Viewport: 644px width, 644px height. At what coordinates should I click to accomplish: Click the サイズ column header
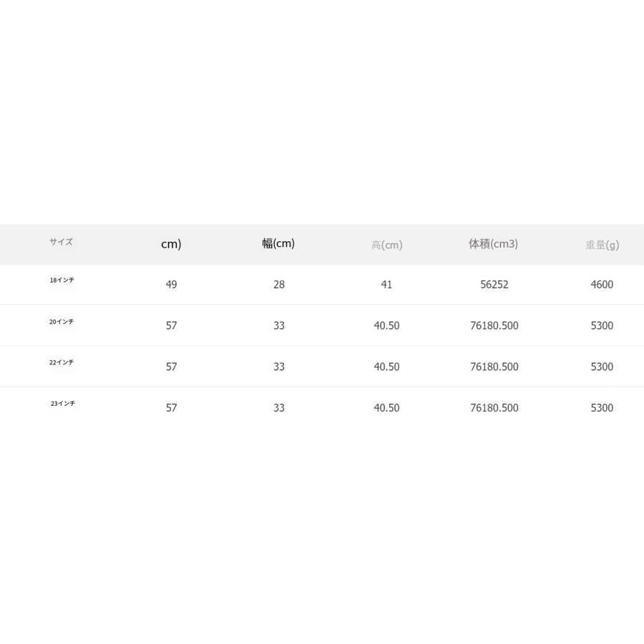(62, 242)
